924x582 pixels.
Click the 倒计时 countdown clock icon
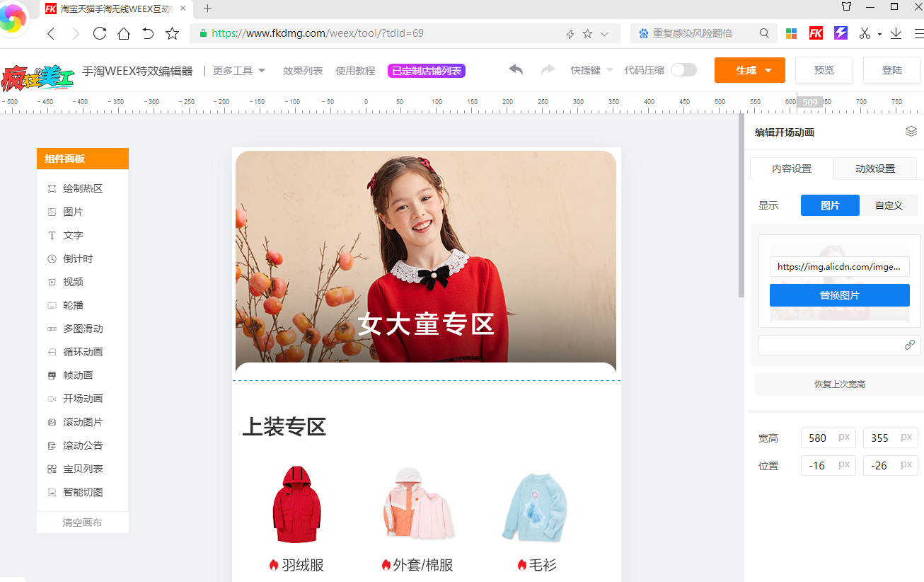click(52, 258)
